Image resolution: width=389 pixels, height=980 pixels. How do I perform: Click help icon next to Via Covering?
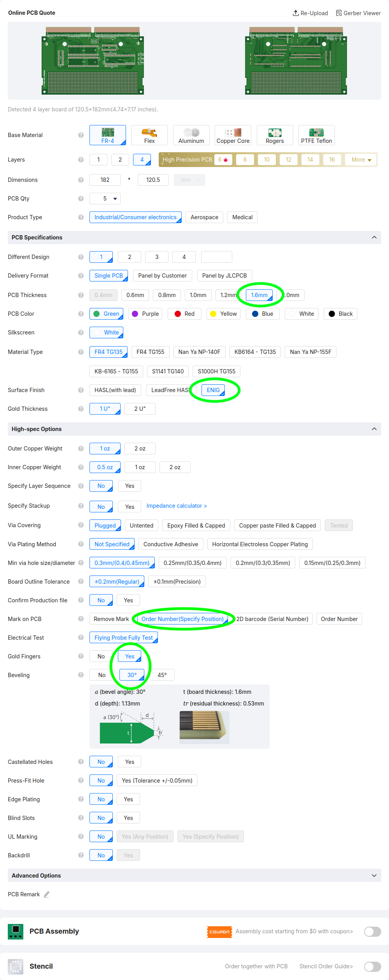pyautogui.click(x=81, y=525)
